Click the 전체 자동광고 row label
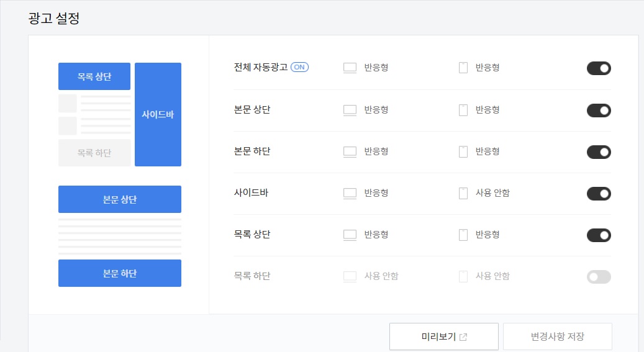644x352 pixels. tap(261, 67)
